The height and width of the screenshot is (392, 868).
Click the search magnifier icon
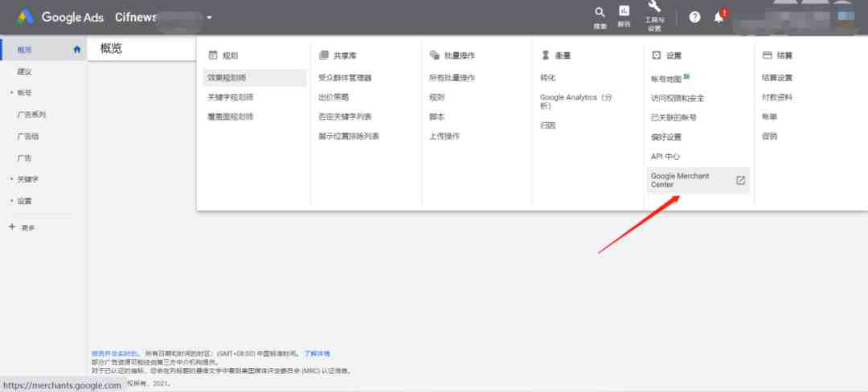point(600,12)
